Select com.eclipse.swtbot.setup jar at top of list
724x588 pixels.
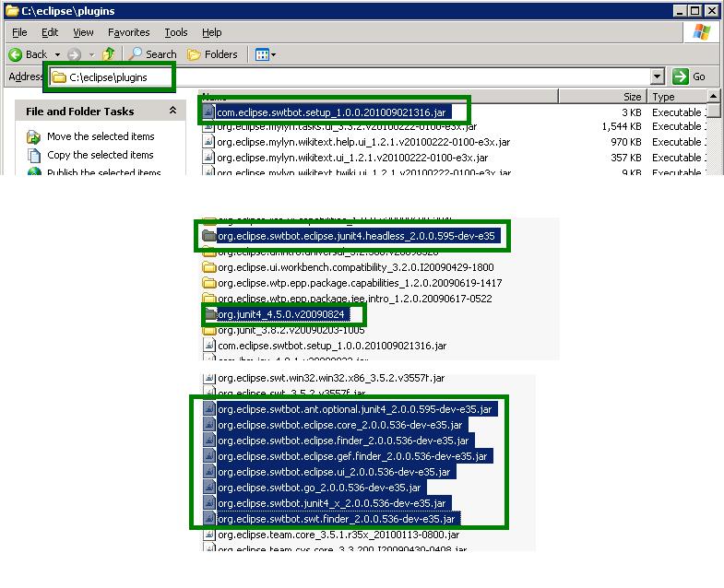331,112
